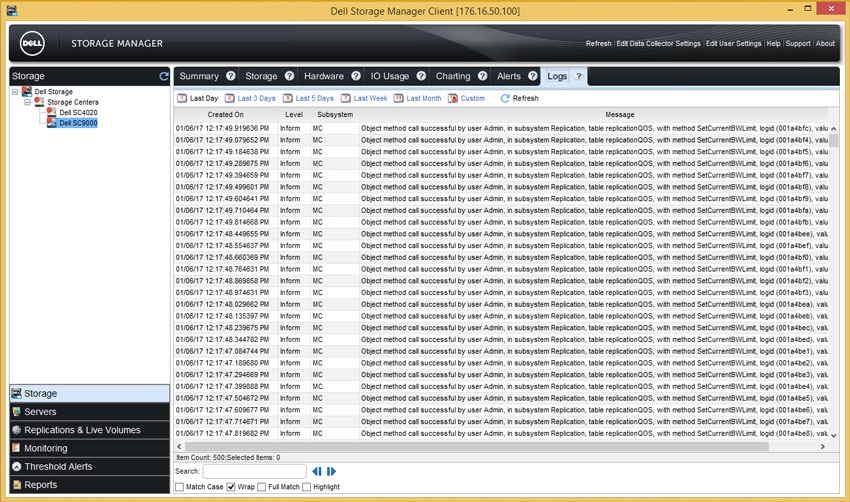Viewport: 850px width, 502px height.
Task: Open help icon next to IO Usage tab
Action: point(421,76)
